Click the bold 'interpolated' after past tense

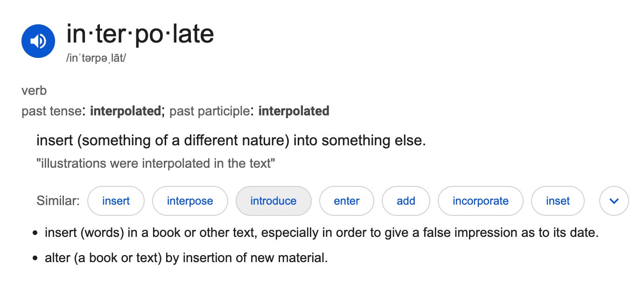(x=125, y=111)
